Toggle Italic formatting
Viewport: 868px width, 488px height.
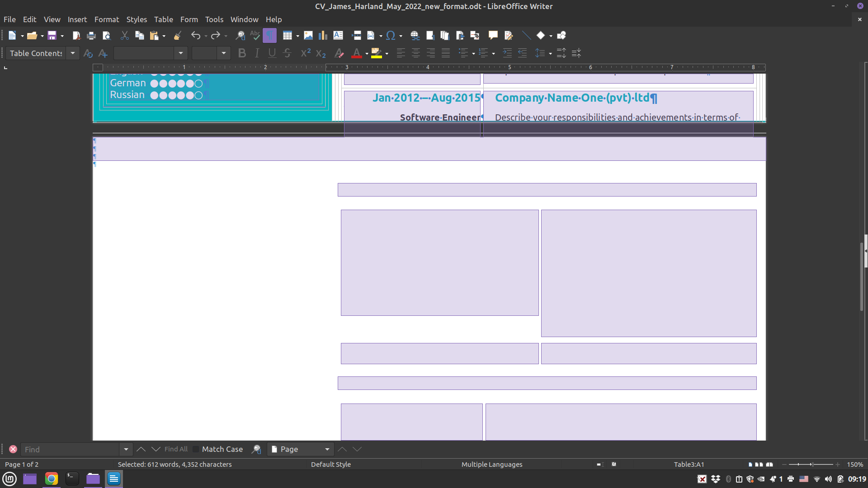coord(257,53)
